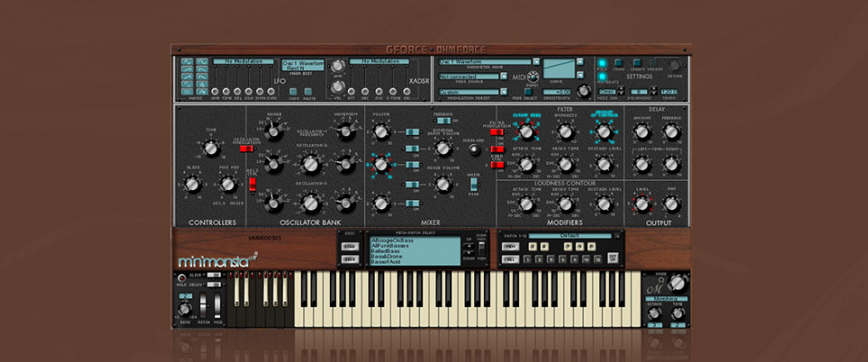Click the Delay Amount knob
The height and width of the screenshot is (362, 868).
click(641, 131)
